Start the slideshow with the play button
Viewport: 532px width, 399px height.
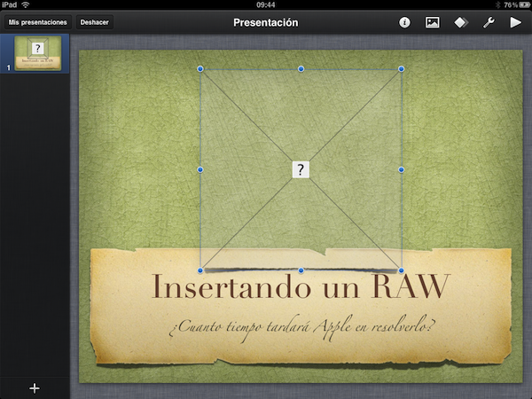click(516, 22)
